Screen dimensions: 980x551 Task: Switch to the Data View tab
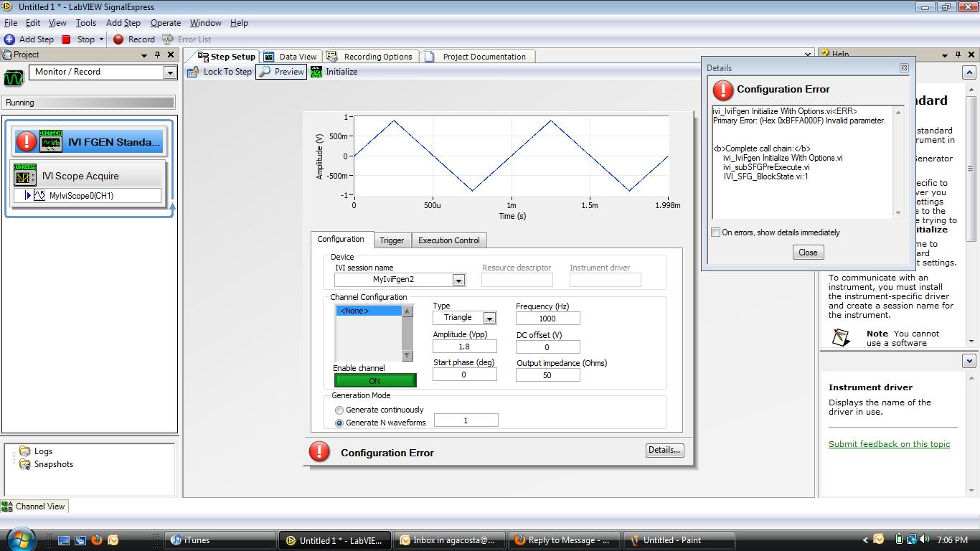point(290,57)
